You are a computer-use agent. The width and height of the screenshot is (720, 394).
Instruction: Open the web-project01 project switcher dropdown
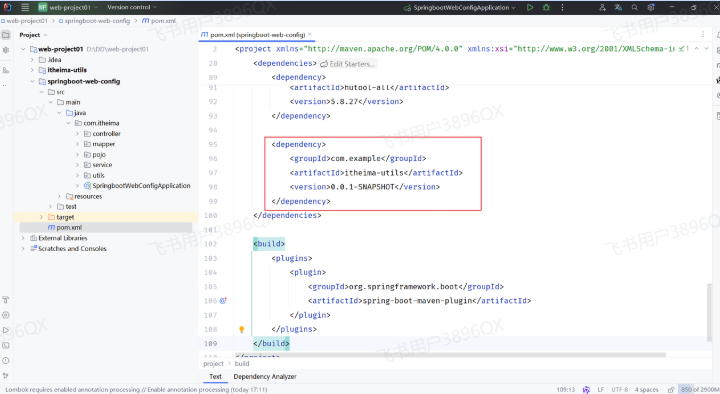point(68,7)
